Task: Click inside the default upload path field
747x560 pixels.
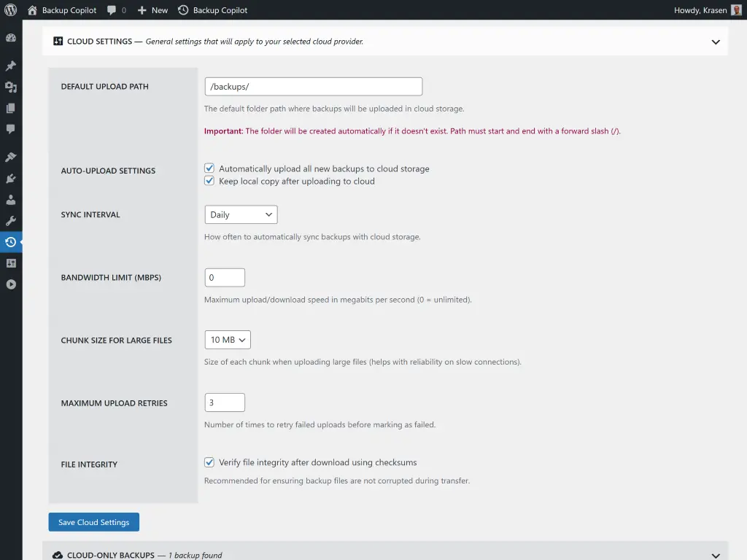Action: pyautogui.click(x=313, y=86)
